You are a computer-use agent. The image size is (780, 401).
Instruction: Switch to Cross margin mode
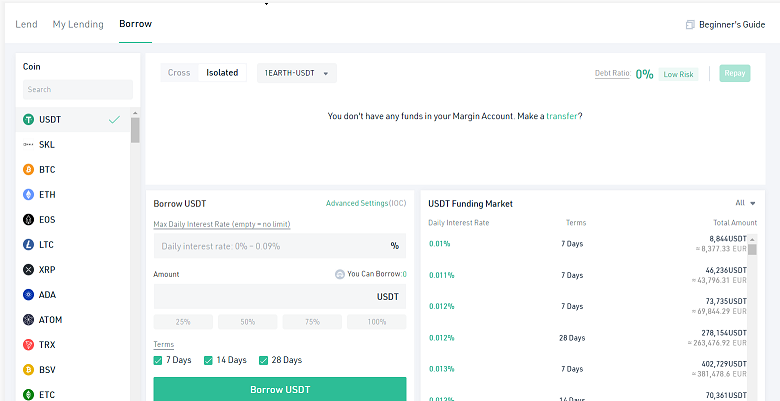[x=179, y=73]
